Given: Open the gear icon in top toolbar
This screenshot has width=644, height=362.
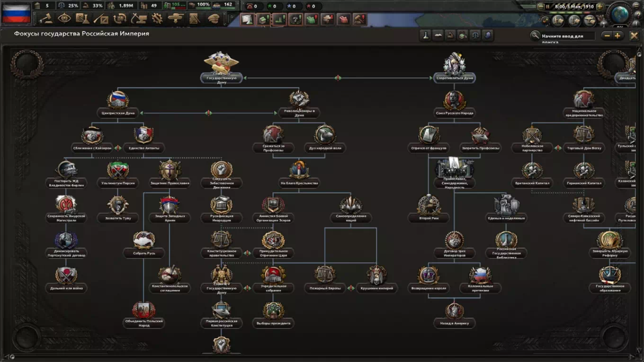Looking at the screenshot, I should tap(157, 18).
